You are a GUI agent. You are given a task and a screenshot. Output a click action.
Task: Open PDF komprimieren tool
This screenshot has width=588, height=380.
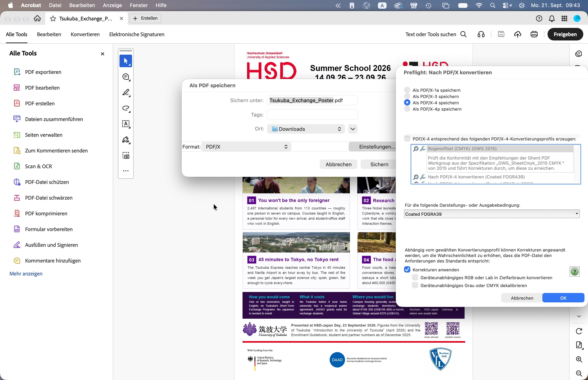pos(40,213)
